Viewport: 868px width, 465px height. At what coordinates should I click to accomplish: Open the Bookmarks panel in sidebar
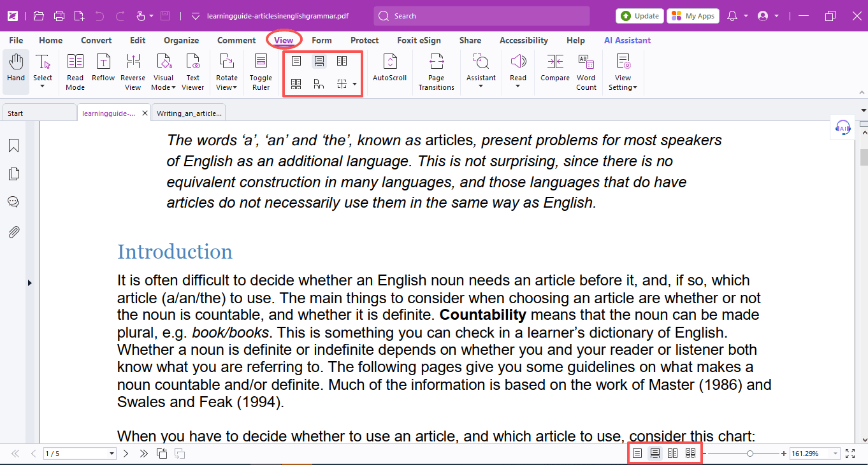(13, 146)
